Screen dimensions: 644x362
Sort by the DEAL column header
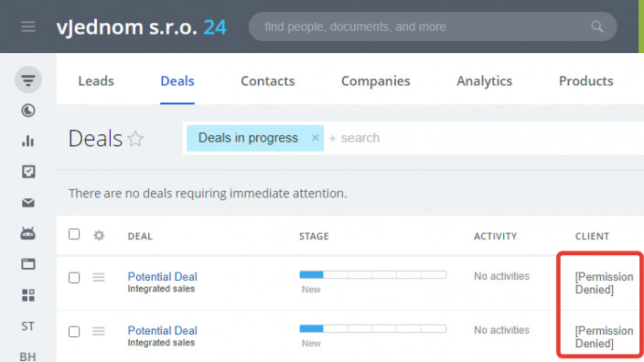(x=140, y=236)
